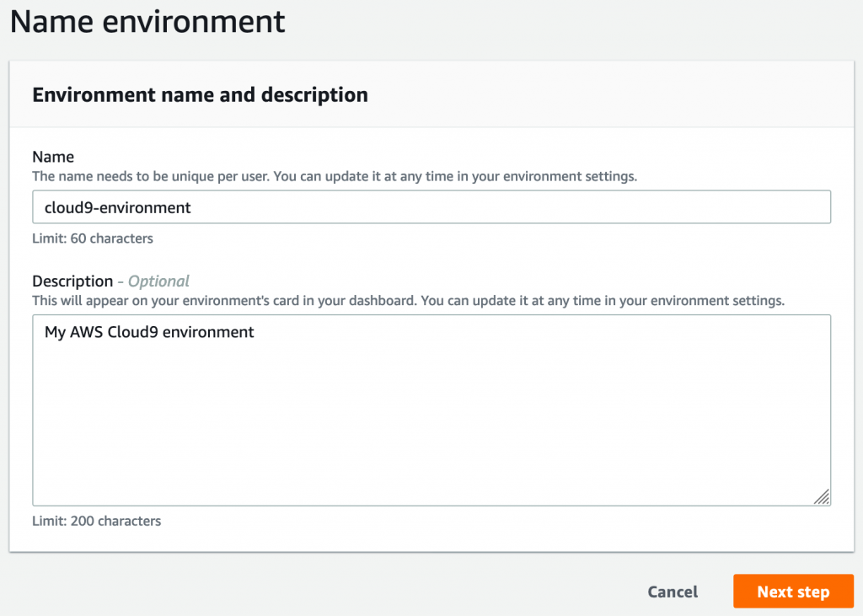Place cursor on "AWS" in Description

[86, 332]
